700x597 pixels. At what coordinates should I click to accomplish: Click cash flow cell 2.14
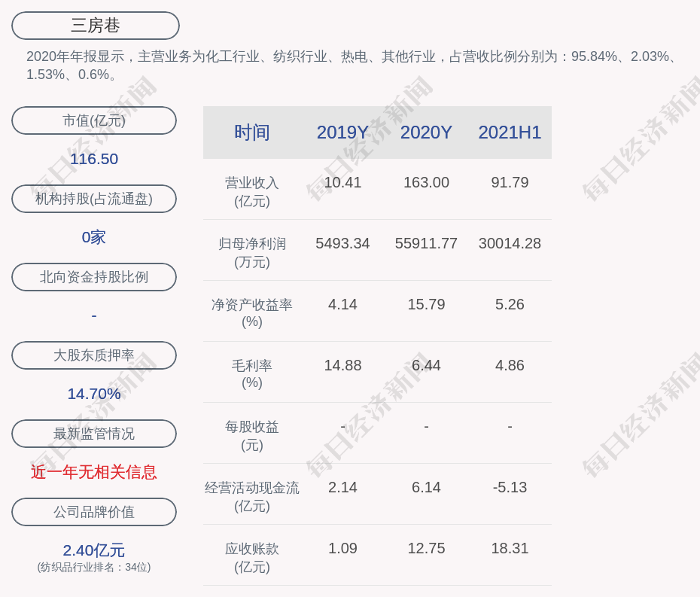pyautogui.click(x=342, y=487)
